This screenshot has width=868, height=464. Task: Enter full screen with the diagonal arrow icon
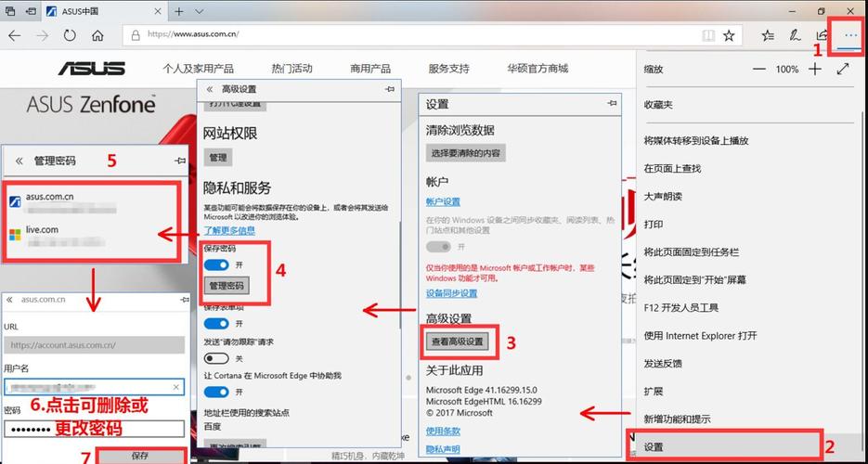(843, 69)
